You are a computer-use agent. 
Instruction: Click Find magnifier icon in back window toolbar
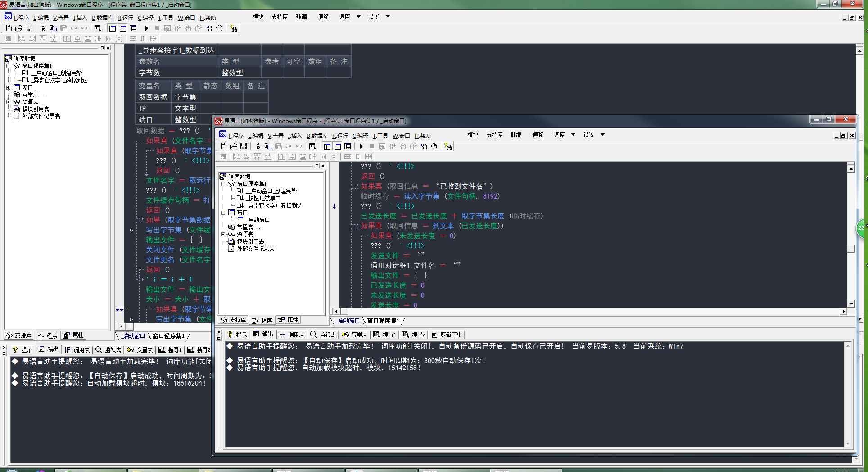point(98,28)
